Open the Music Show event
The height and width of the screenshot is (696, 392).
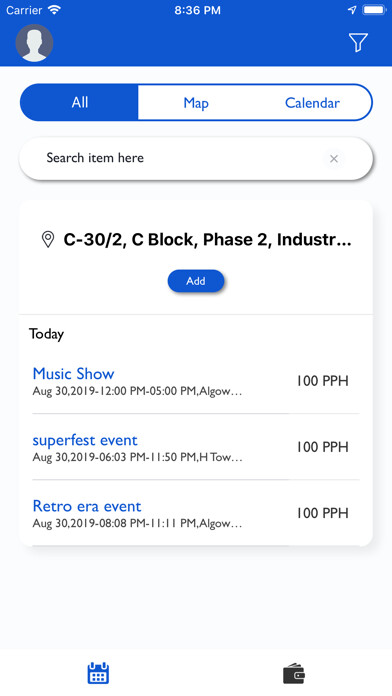196,380
